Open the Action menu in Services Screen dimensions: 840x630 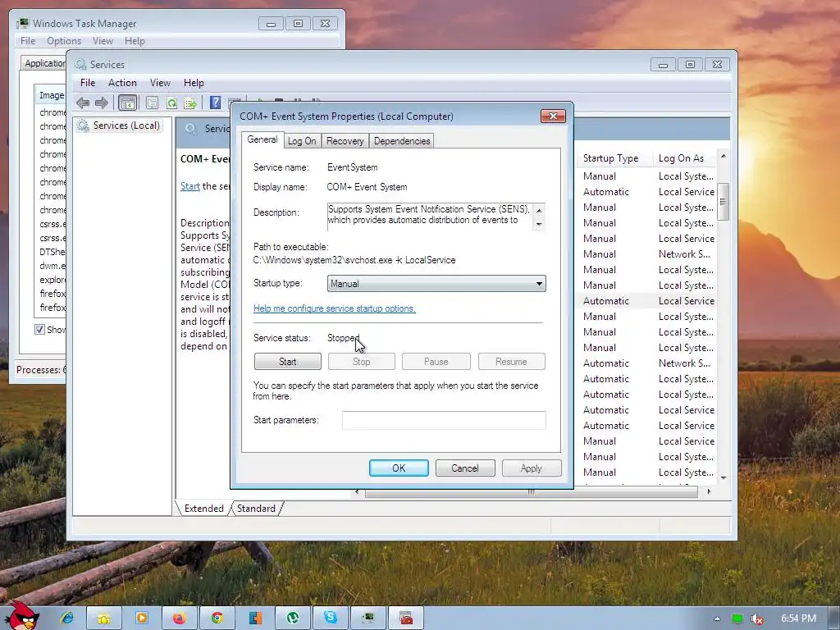(122, 83)
